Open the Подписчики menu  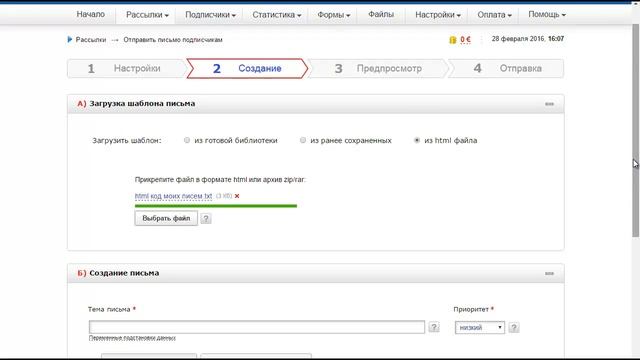click(210, 15)
